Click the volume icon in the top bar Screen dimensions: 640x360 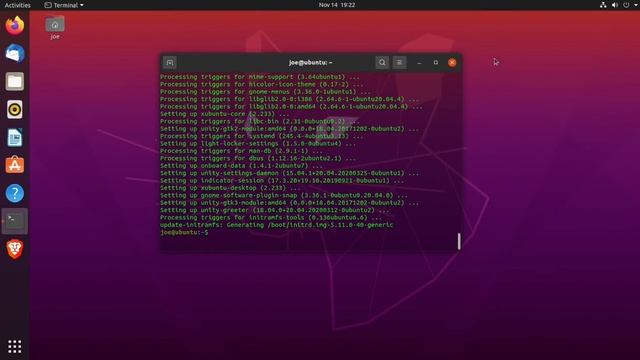[615, 5]
